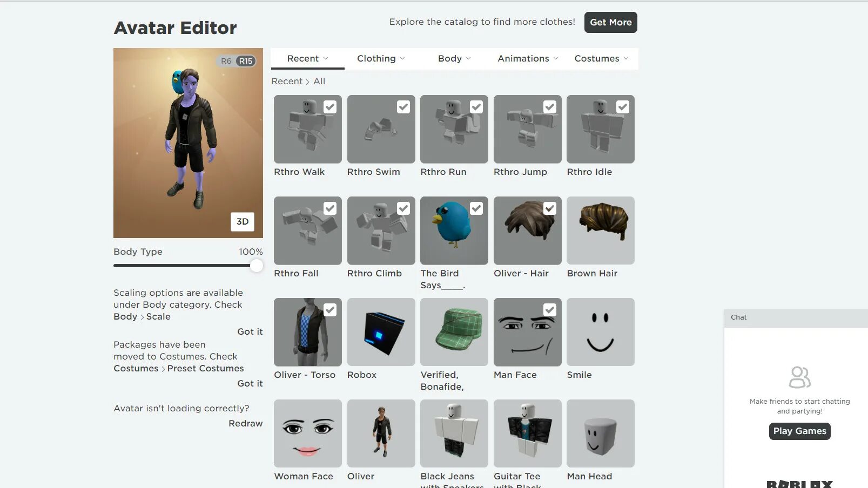Screen dimensions: 868x488
Task: Open the Costumes tab
Action: pyautogui.click(x=601, y=58)
